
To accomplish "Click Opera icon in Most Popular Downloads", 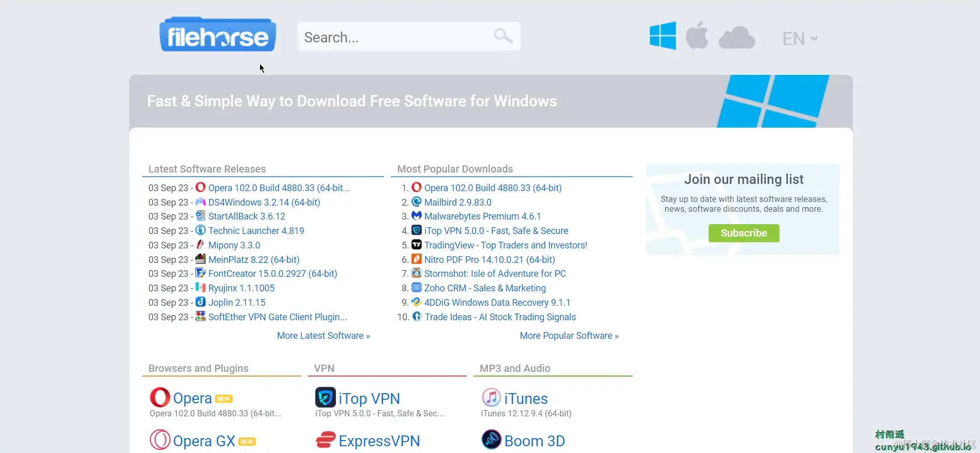I will coord(417,188).
